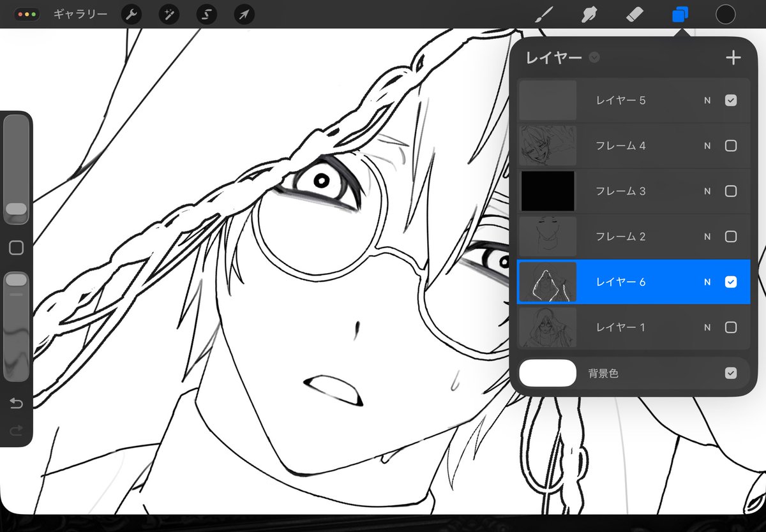
Task: Open blend mode N for レイヤー 6
Action: 707,282
